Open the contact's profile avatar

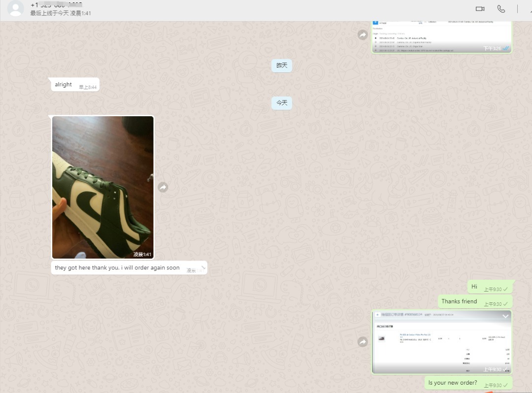click(16, 9)
